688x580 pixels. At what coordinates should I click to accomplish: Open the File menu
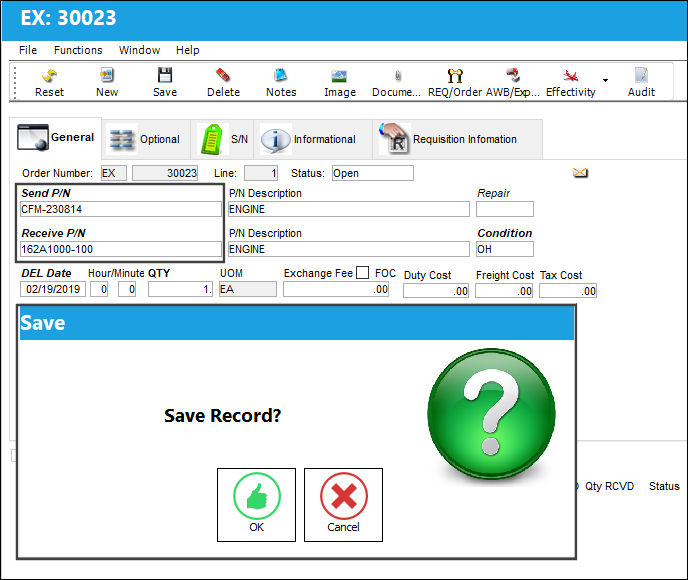click(x=28, y=50)
